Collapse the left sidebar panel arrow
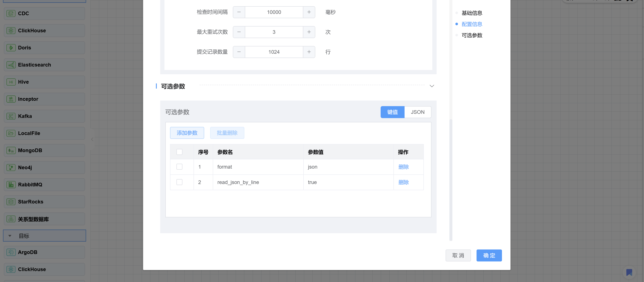Viewport: 644px width, 282px height. [x=92, y=139]
